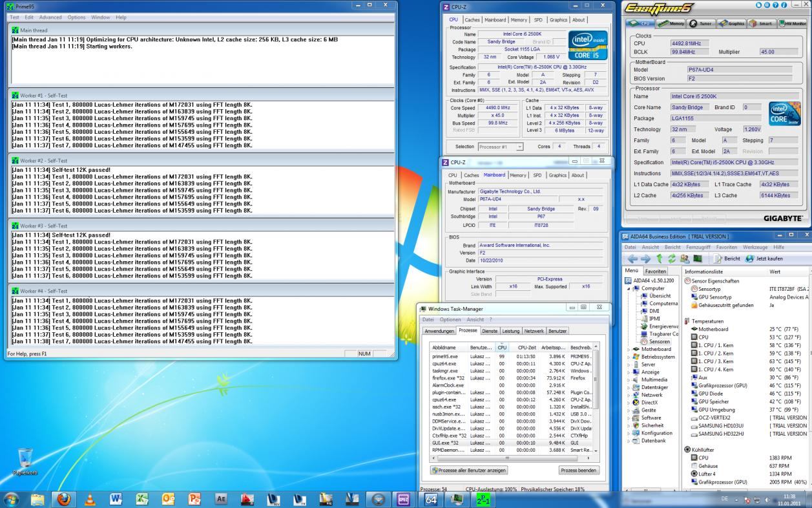Open Excel from taskbar

click(142, 499)
